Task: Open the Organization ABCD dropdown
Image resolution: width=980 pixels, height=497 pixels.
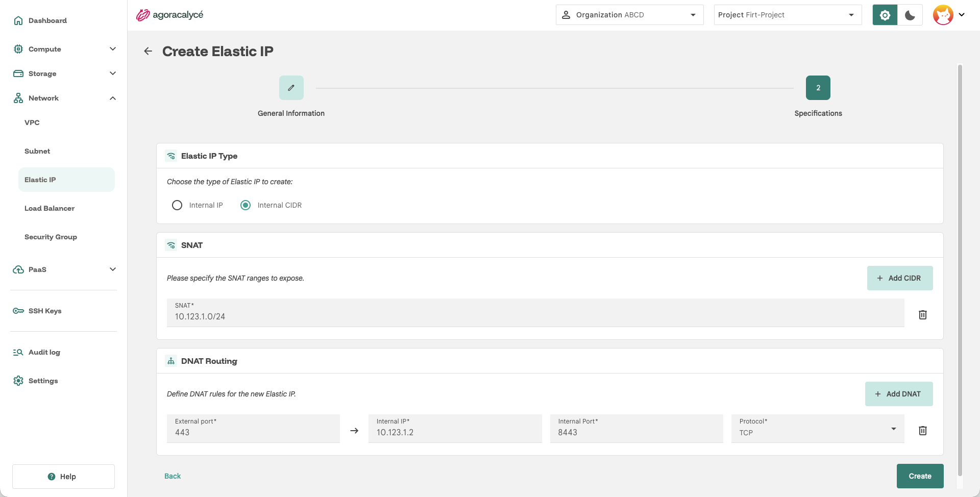Action: coord(629,15)
